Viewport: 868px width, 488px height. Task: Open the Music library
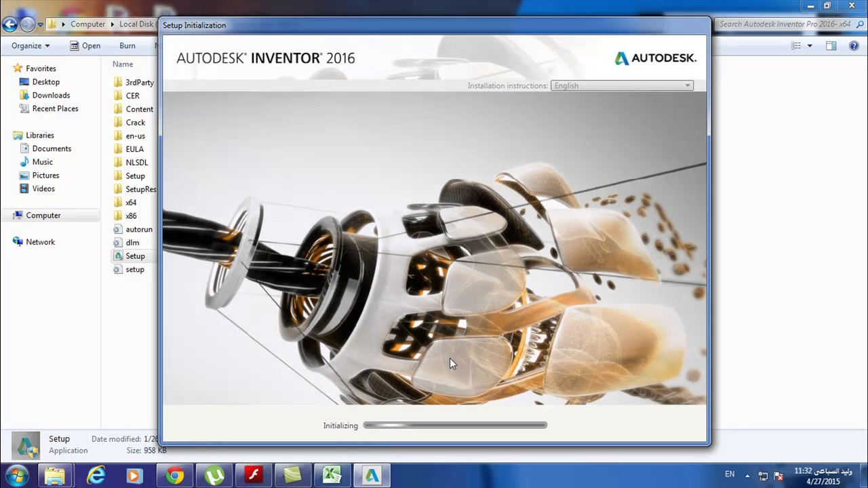pos(42,162)
